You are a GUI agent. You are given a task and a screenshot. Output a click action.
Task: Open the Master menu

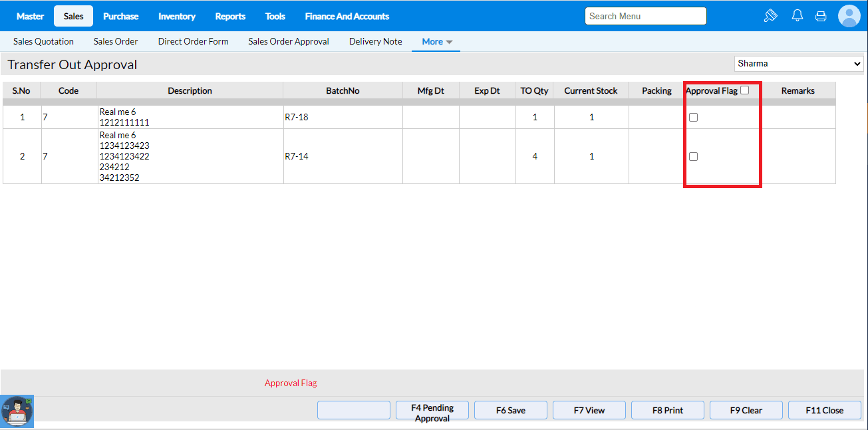coord(30,16)
